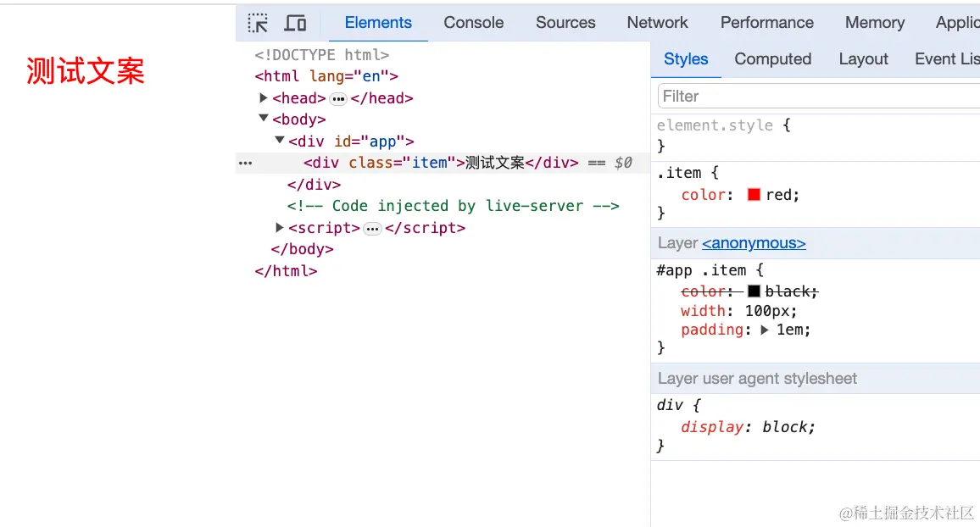This screenshot has height=527, width=980.
Task: Toggle the device toolbar icon
Action: point(295,23)
